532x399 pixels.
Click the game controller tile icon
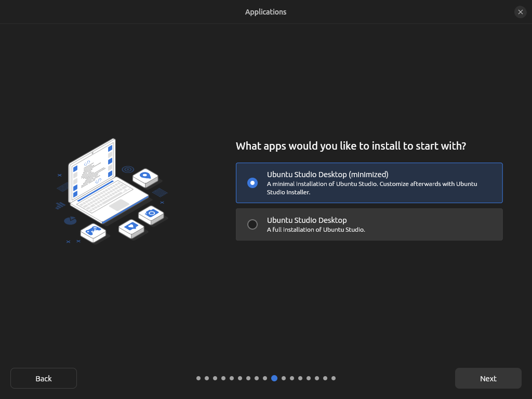click(94, 232)
